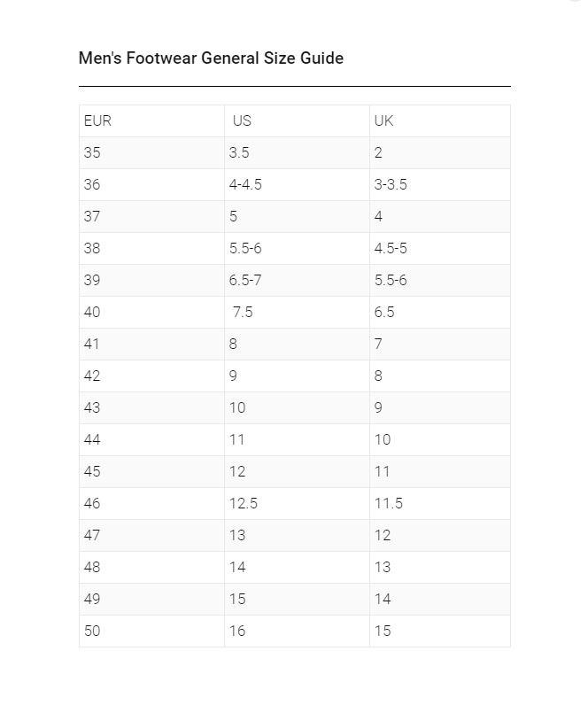Select the US column header
This screenshot has width=588, height=713.
[242, 121]
